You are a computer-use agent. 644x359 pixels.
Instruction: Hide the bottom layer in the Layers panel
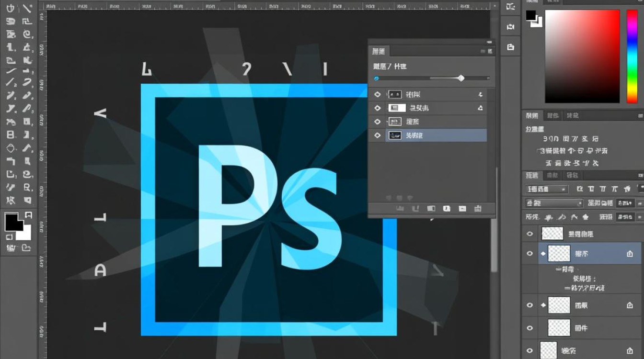pos(529,350)
